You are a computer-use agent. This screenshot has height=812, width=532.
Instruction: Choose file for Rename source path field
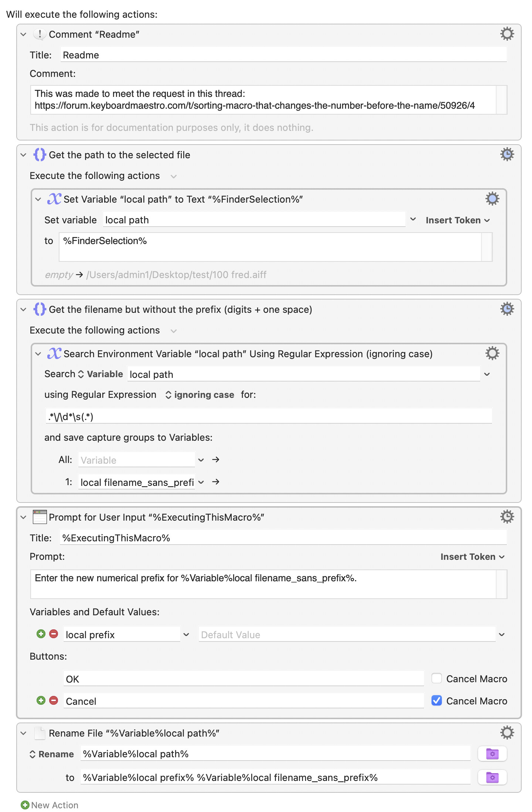click(492, 754)
